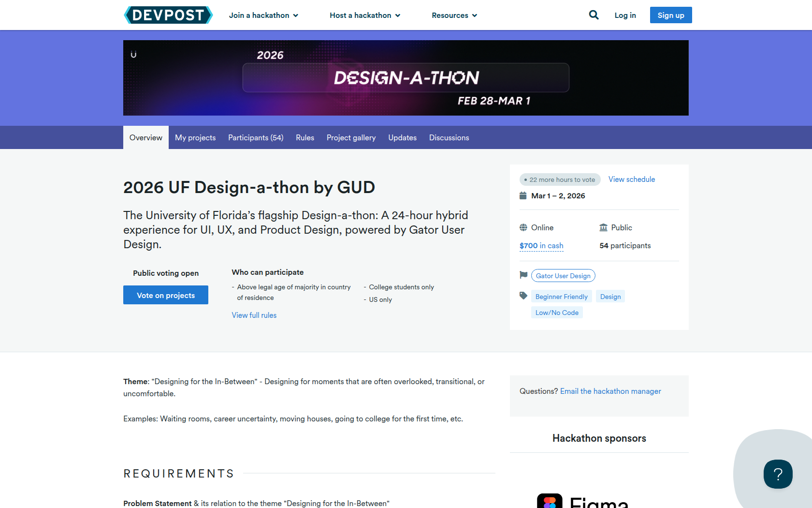Expand the Host a hackathon dropdown

pos(365,15)
